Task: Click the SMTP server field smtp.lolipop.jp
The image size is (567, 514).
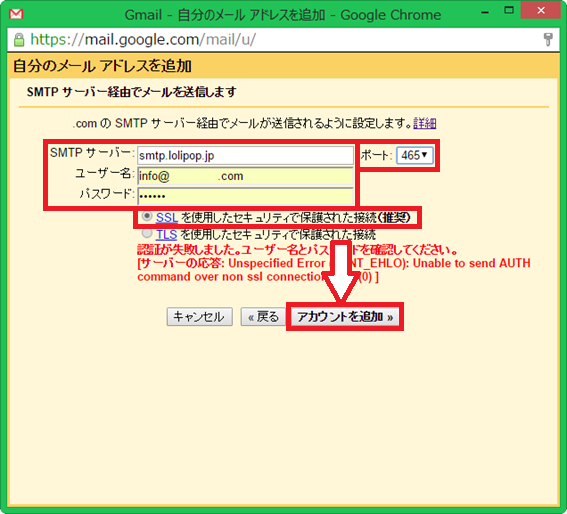Action: pos(245,156)
